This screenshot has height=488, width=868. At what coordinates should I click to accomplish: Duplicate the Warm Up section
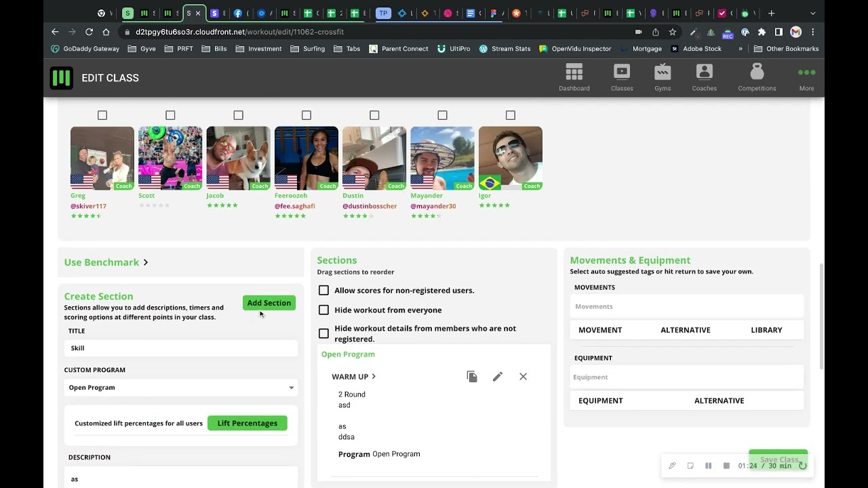[x=472, y=377]
